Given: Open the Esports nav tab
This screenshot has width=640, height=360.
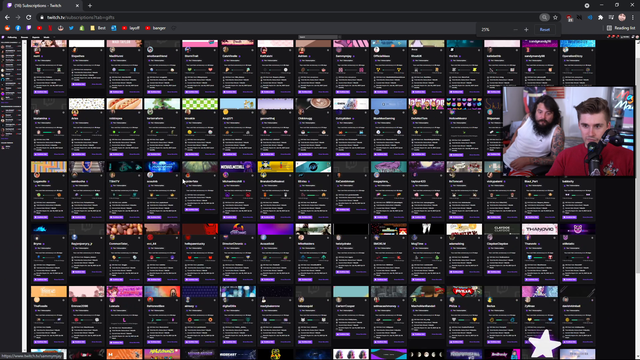Looking at the screenshot, I should 36,37.
